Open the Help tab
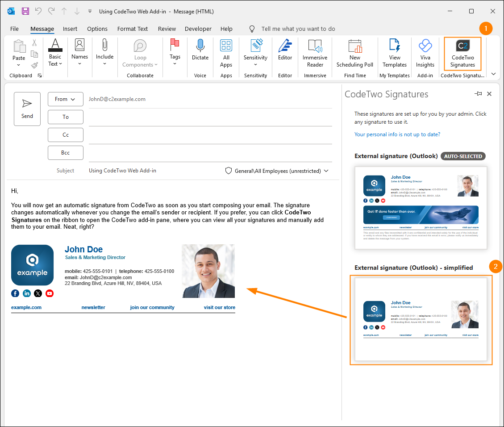The width and height of the screenshot is (504, 427). [x=226, y=29]
